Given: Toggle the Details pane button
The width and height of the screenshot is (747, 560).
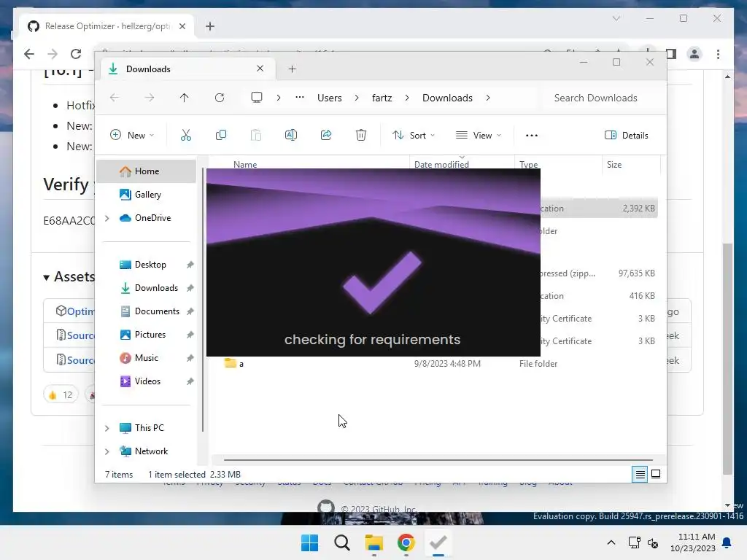Looking at the screenshot, I should pyautogui.click(x=627, y=135).
